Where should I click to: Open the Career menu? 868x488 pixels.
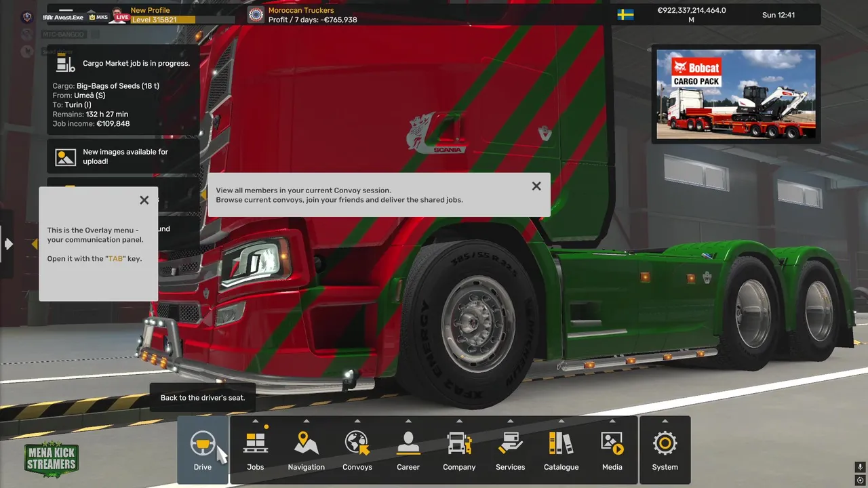point(408,450)
